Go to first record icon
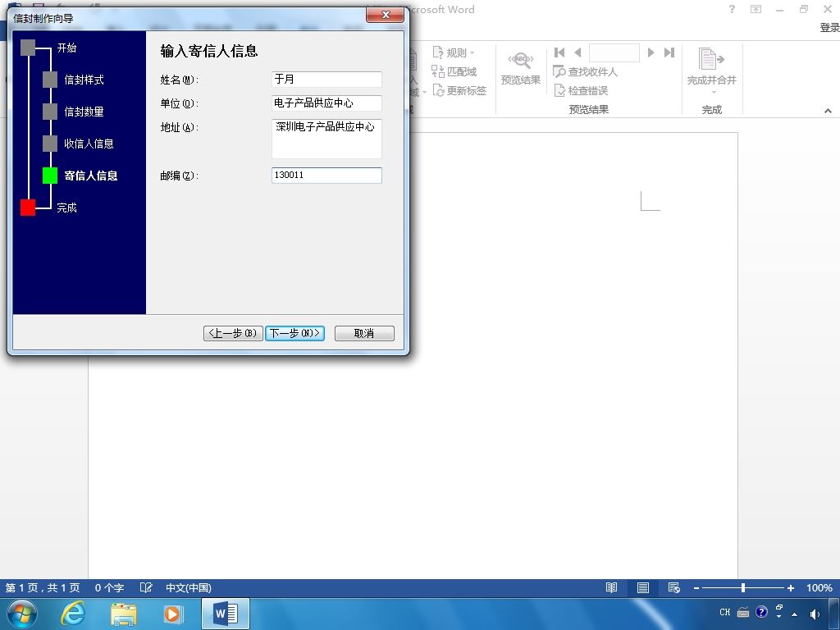Screen dimensions: 840x630 click(x=559, y=52)
